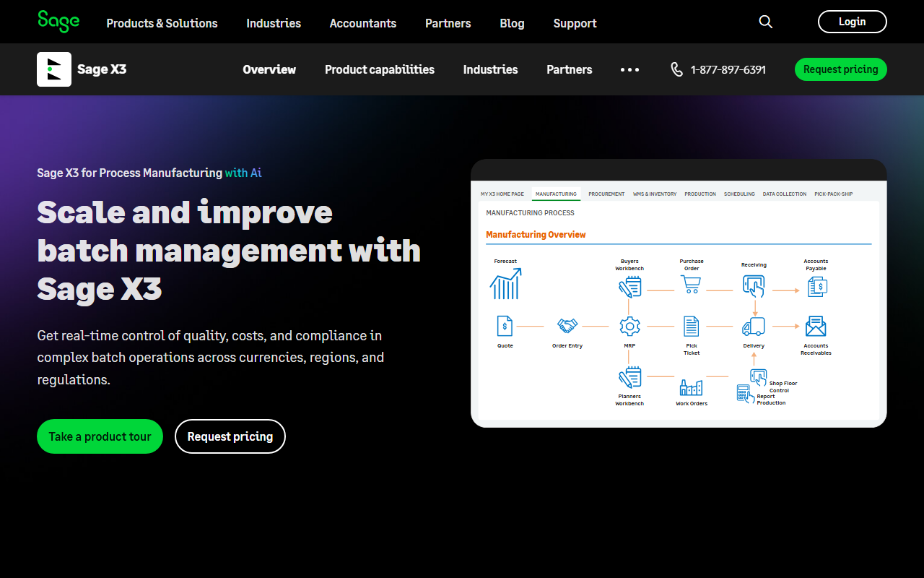924x578 pixels.
Task: Call 1-877-897-6391 phone link
Action: (728, 69)
